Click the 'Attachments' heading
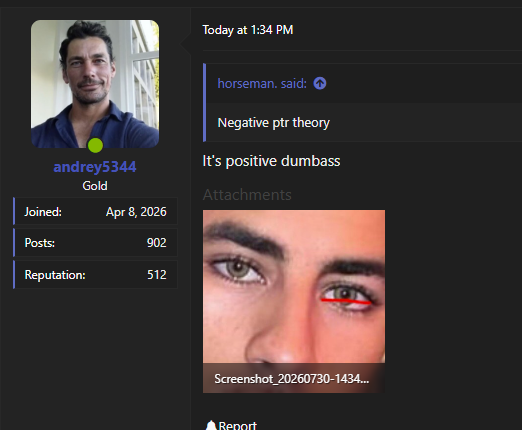Image resolution: width=522 pixels, height=430 pixels. coord(247,195)
